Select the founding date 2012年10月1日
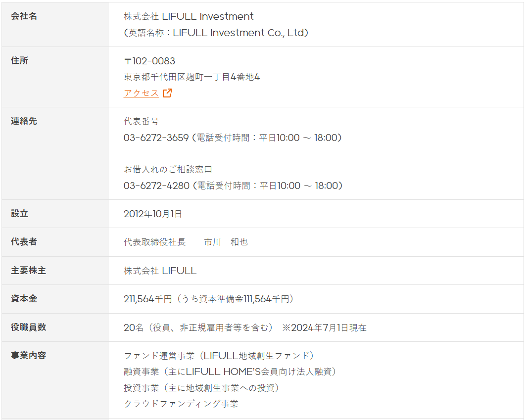526x420 pixels. pyautogui.click(x=152, y=214)
